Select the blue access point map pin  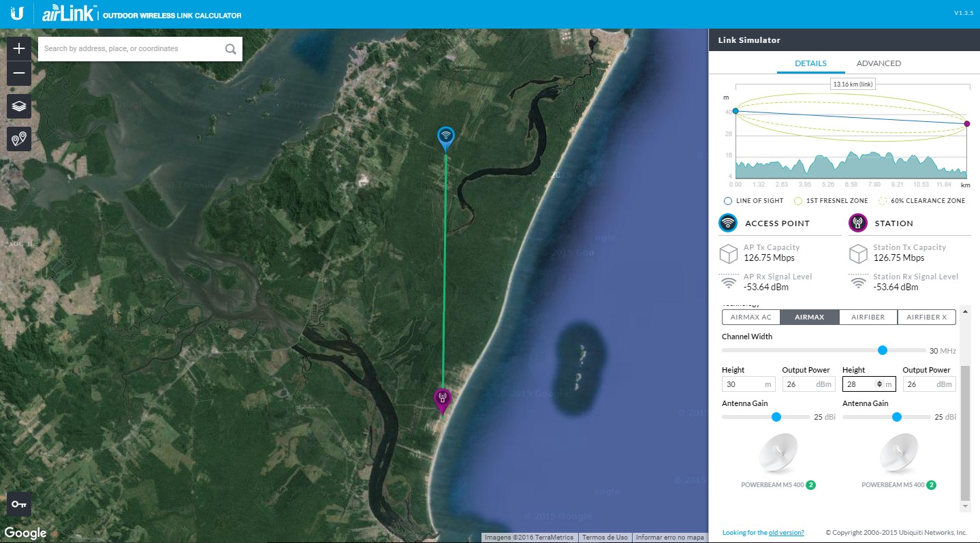[446, 138]
